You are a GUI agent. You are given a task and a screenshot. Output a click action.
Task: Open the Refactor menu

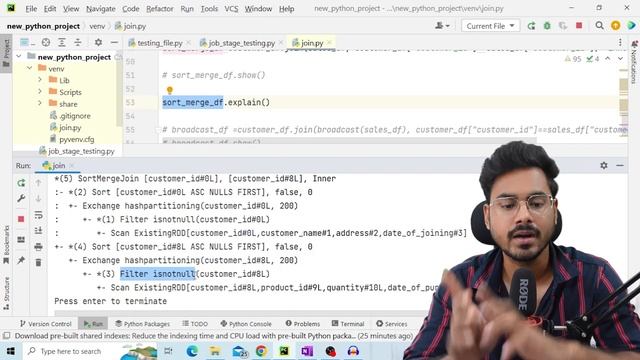[x=160, y=9]
